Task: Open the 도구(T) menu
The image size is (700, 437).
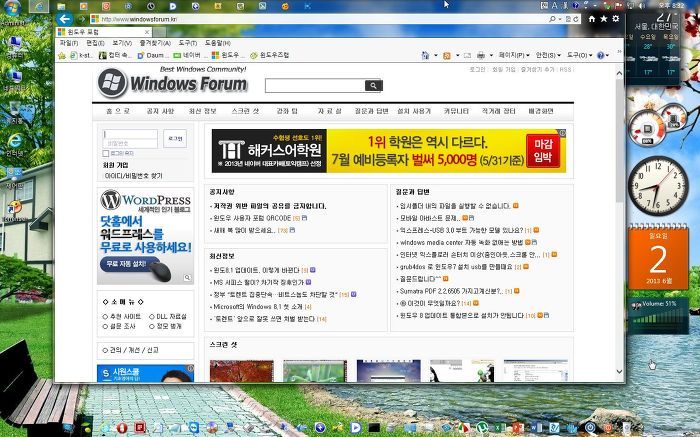Action: 188,43
